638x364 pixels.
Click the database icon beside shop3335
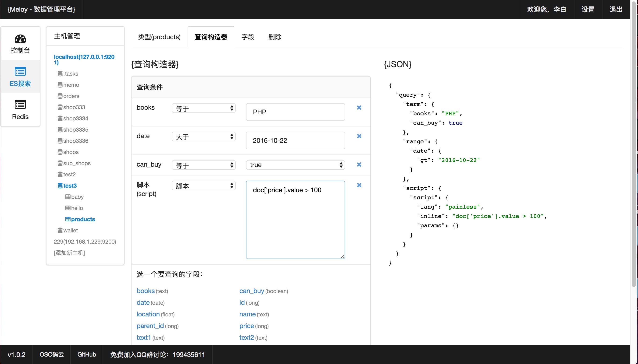click(60, 129)
